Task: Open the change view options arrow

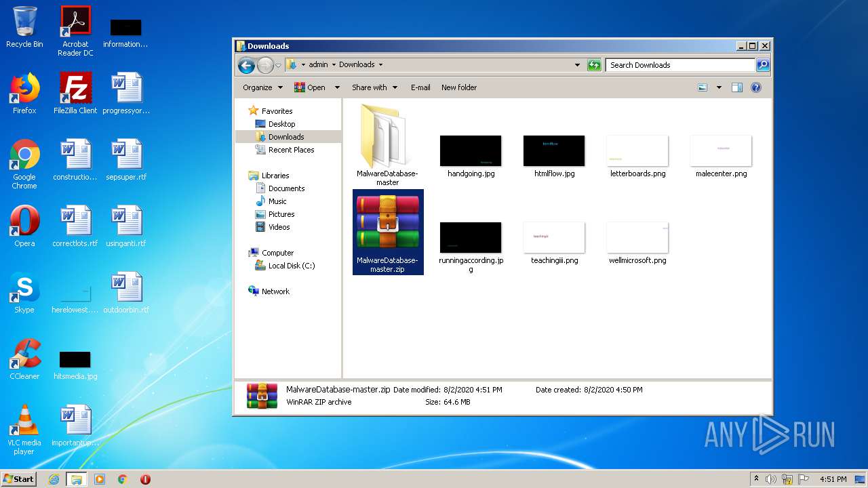Action: pyautogui.click(x=719, y=87)
